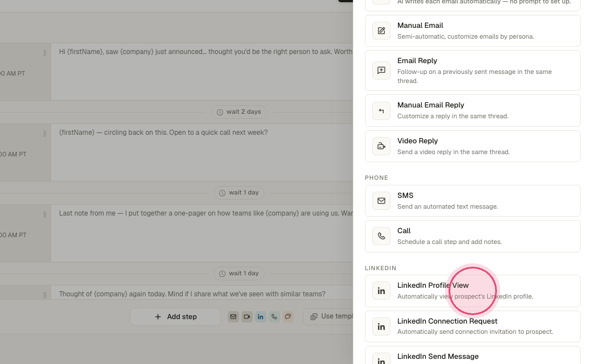Viewport: 592px width, 364px height.
Task: Open the 'Hi {firstName}, saw {company}' step message
Action: pos(202,72)
